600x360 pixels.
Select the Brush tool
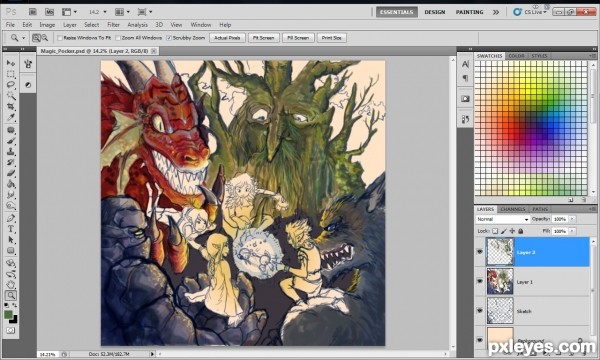(x=11, y=141)
